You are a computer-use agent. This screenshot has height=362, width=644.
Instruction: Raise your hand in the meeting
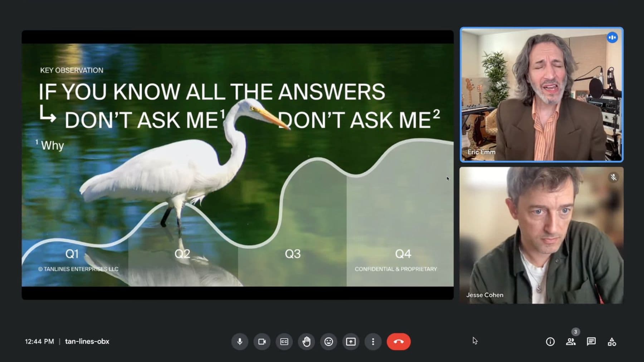coord(306,342)
